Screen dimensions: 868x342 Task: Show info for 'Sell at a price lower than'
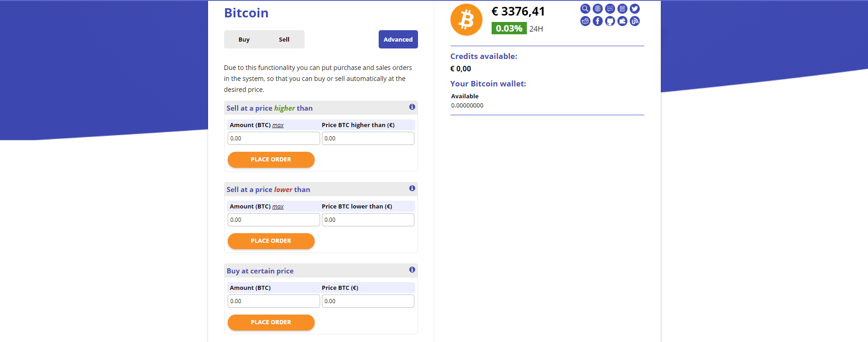click(x=412, y=188)
